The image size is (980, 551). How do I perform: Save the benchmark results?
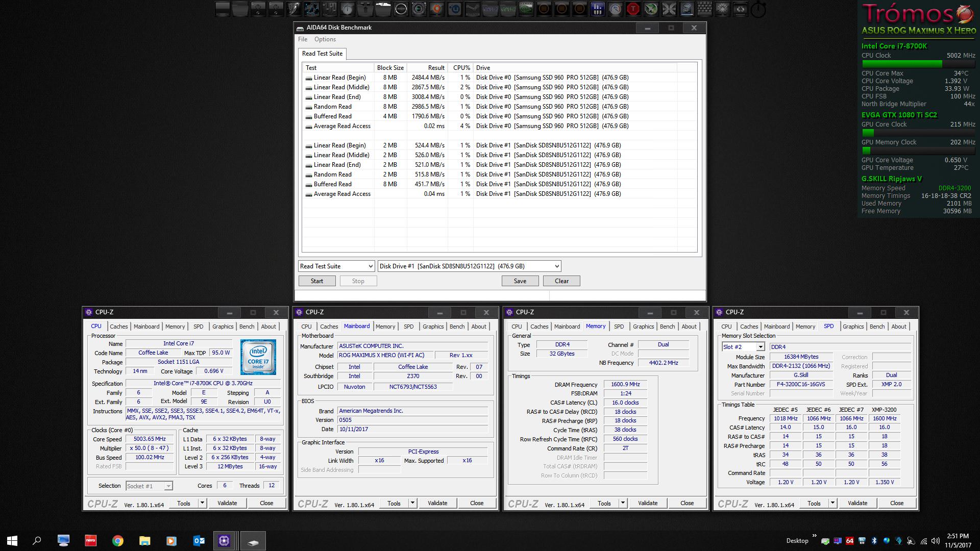(x=520, y=281)
